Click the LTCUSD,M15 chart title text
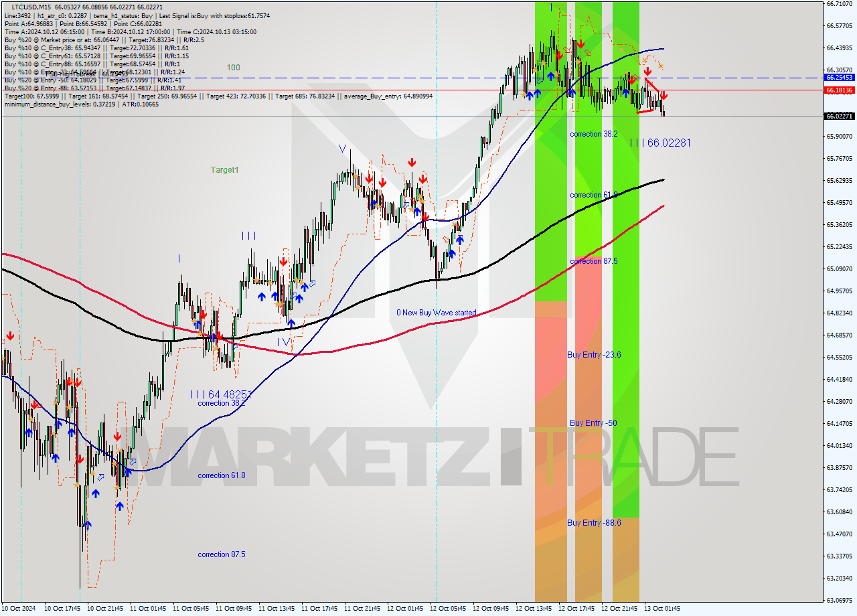Viewport: 857px width, 616px height. tap(31, 7)
